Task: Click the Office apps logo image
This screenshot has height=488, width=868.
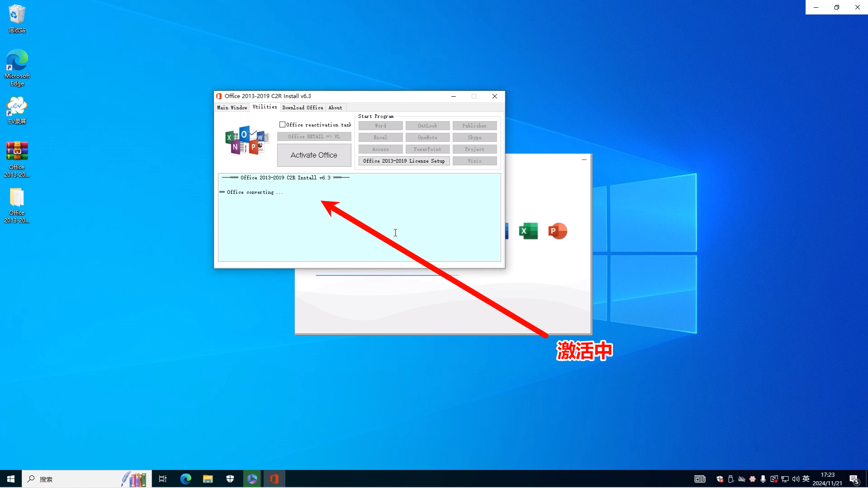Action: point(247,141)
